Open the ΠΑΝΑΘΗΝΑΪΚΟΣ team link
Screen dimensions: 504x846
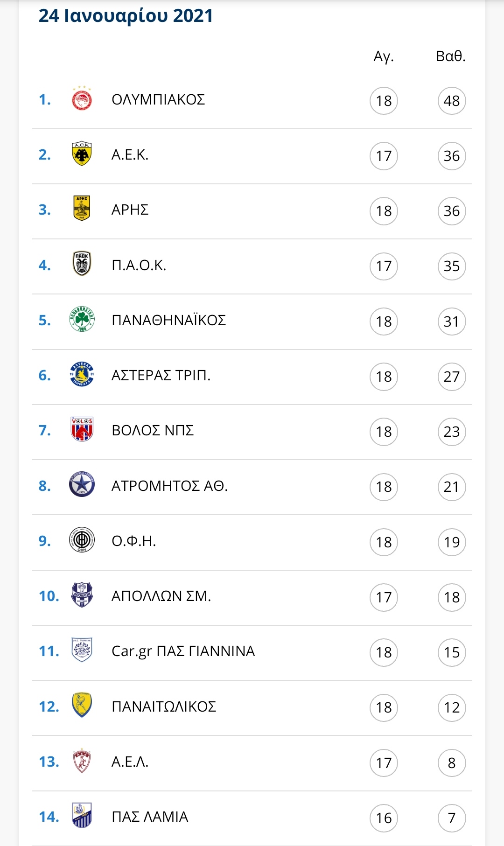(169, 320)
